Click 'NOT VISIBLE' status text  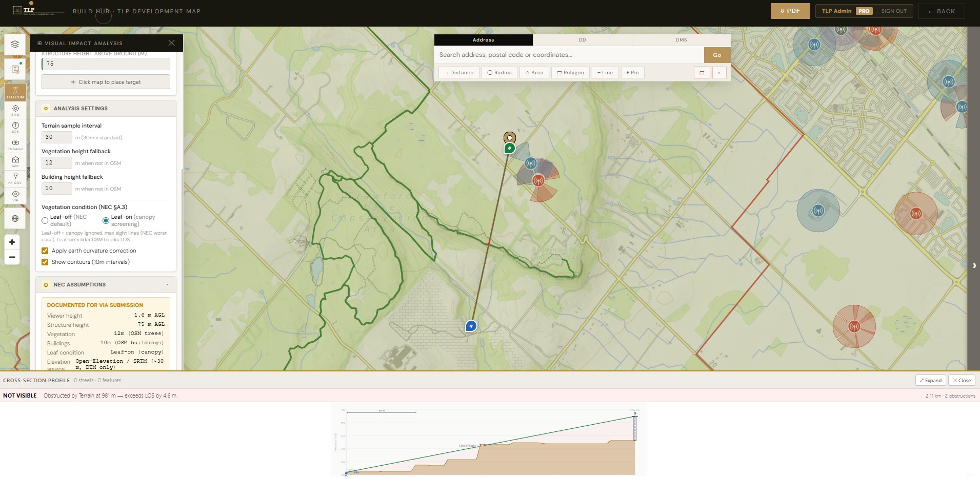point(20,396)
